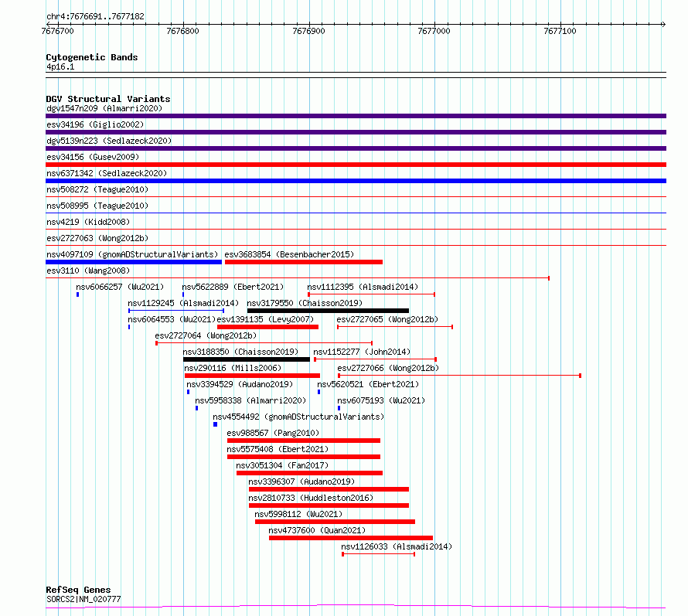Click the nsv508995 (Teague2010) label
Image resolution: width=688 pixels, height=616 pixels.
tap(97, 206)
